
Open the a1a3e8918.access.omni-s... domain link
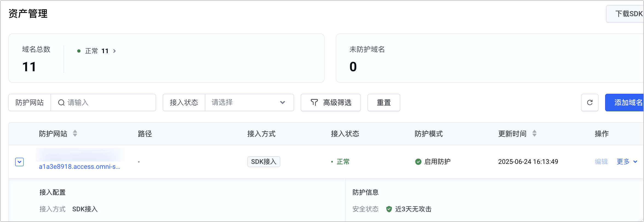79,167
